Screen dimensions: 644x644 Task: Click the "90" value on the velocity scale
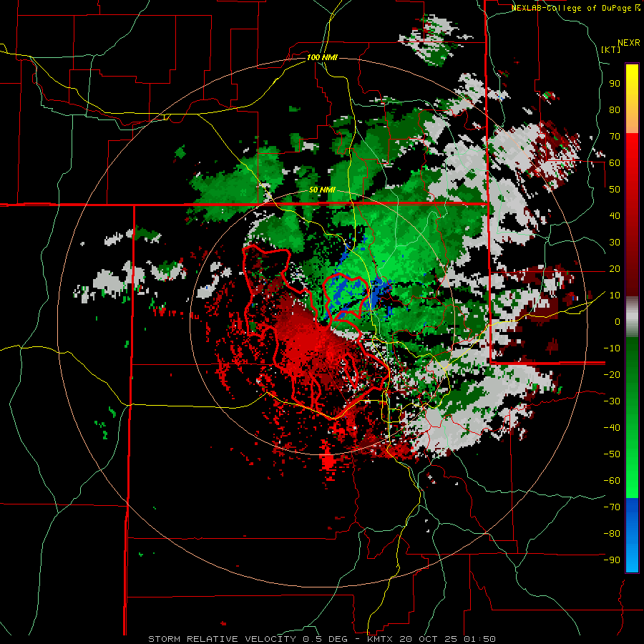coord(615,84)
